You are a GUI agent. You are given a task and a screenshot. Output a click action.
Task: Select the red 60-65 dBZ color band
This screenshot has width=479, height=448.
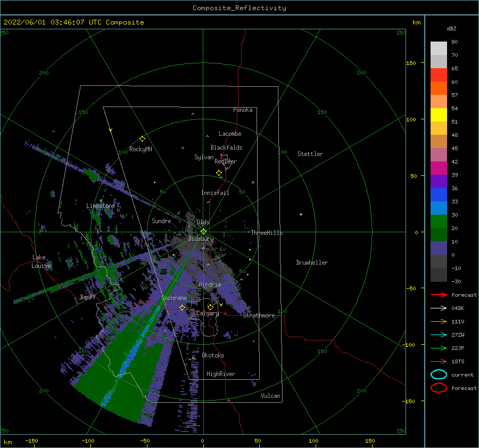click(x=439, y=75)
